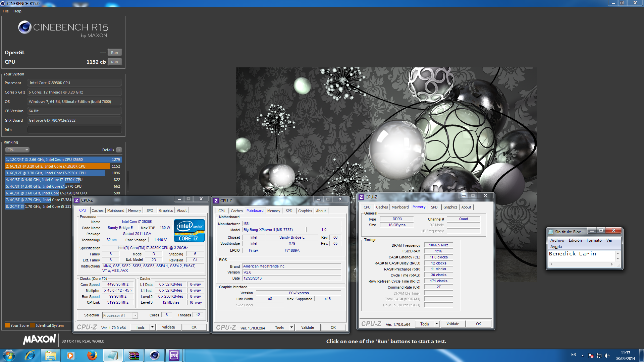
Task: Click Tools button in the Memory window
Action: 424,324
